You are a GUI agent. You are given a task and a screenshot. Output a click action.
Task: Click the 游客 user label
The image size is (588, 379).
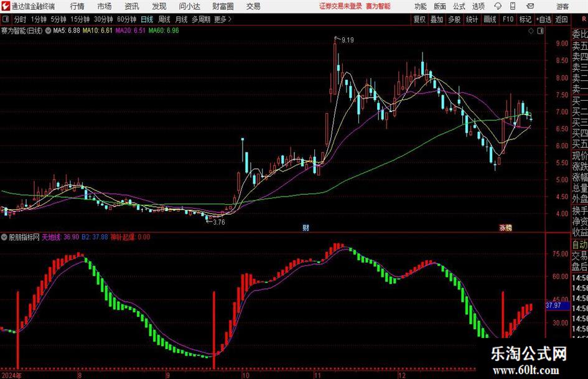click(562, 6)
